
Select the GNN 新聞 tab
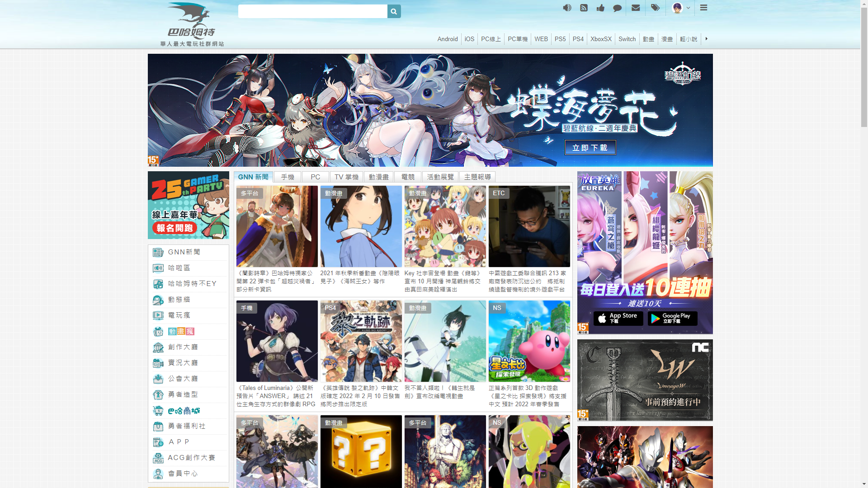[253, 177]
